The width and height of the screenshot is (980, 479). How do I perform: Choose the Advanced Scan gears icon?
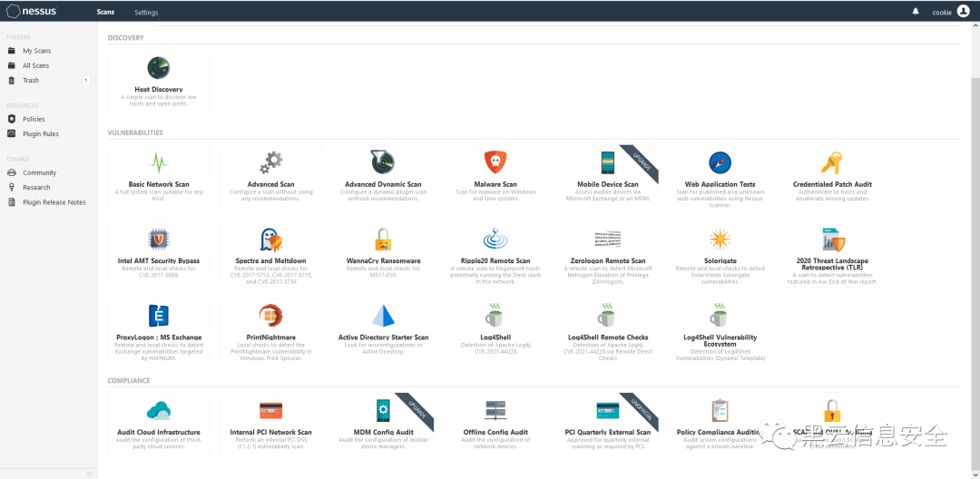pos(270,163)
